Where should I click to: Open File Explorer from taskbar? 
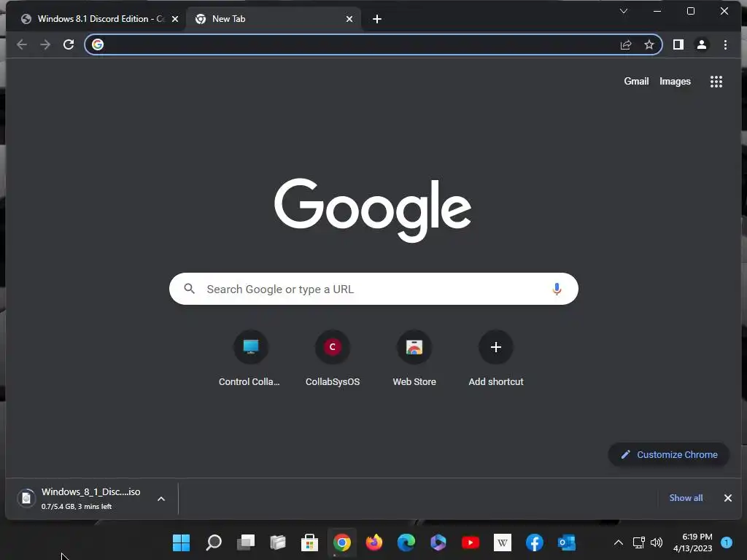[x=278, y=542]
